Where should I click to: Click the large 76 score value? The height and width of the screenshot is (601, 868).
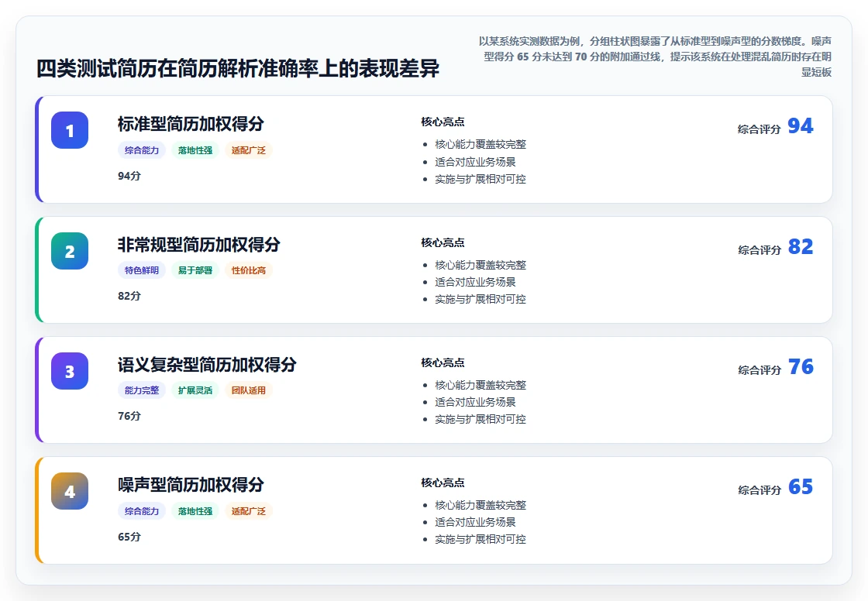(x=801, y=367)
